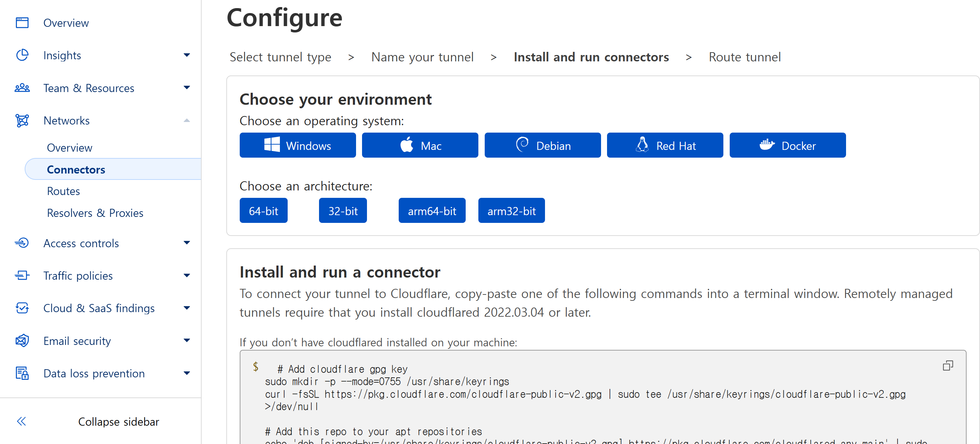Click the '# Add cloudflare gpg key' comment
The width and height of the screenshot is (980, 444).
point(342,369)
